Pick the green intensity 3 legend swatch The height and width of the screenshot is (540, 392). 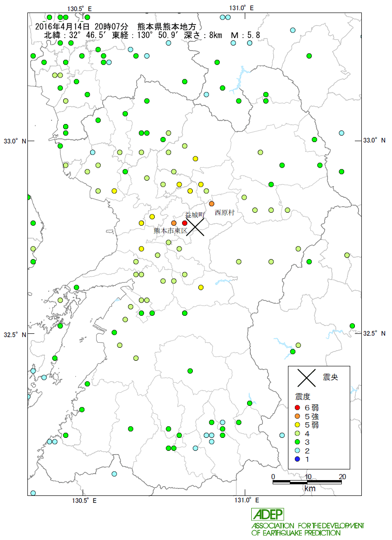(x=298, y=442)
